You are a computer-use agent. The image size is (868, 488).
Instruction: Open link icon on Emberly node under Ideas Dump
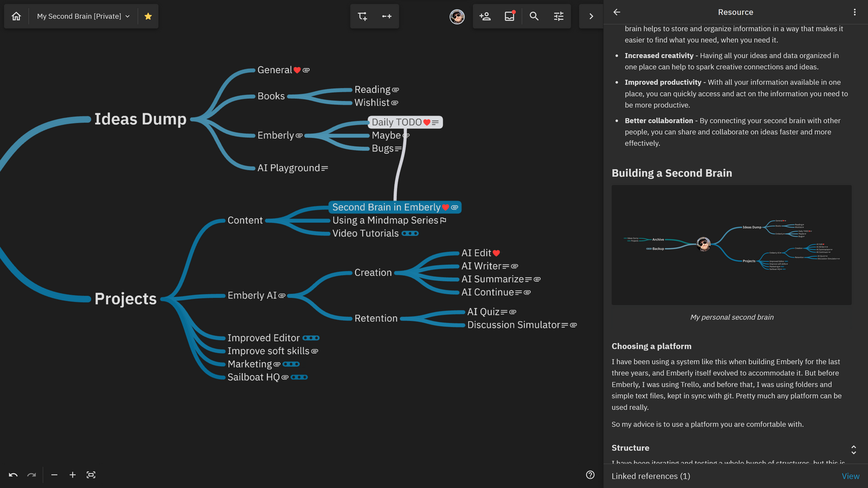tap(299, 136)
